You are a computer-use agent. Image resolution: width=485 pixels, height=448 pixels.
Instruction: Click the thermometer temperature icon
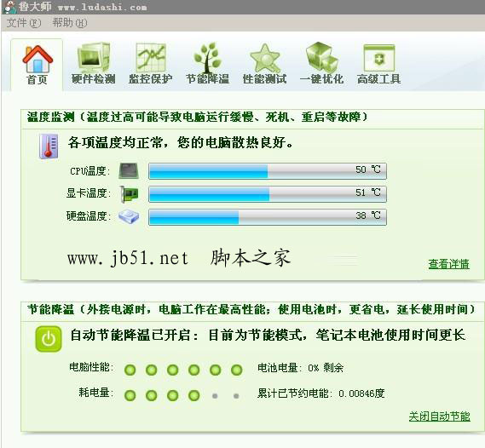(49, 146)
